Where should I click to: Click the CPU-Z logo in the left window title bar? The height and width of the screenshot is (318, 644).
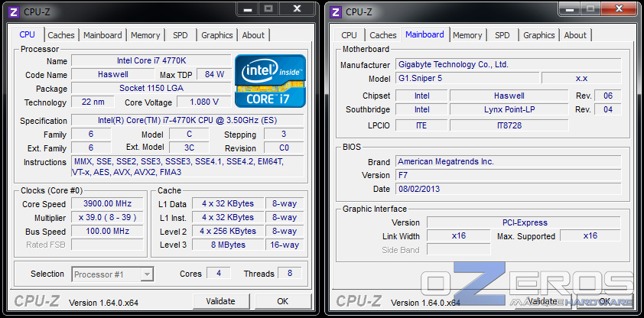[x=14, y=12]
